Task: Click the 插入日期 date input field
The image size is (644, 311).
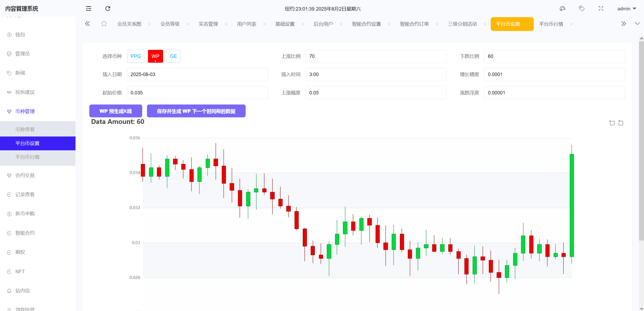Action: pos(197,74)
